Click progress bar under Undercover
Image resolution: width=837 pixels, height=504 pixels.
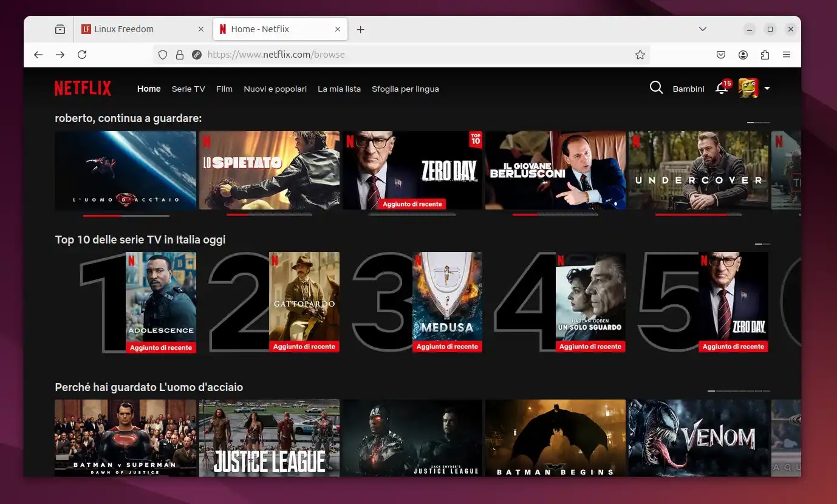tap(699, 214)
